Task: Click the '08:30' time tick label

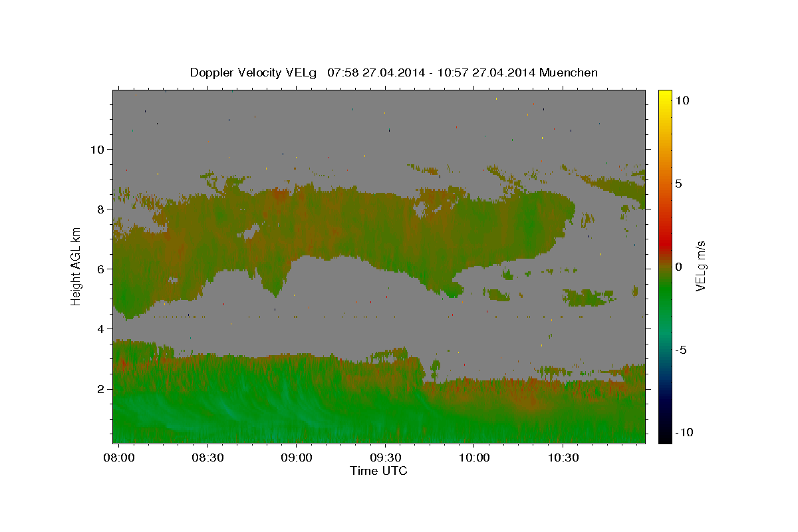Action: 207,458
